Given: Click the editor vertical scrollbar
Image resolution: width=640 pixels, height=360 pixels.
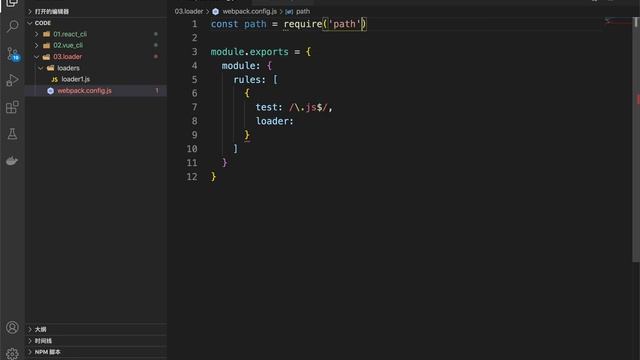Looking at the screenshot, I should click(x=636, y=139).
